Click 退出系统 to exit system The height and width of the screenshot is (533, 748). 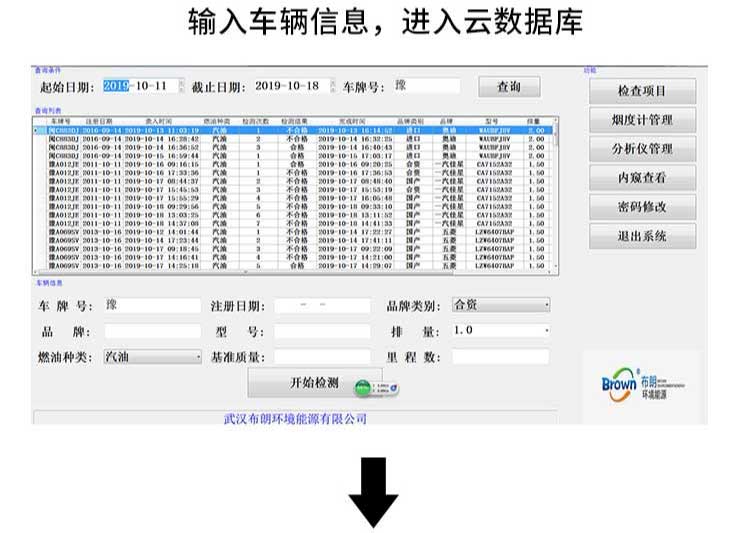(641, 236)
